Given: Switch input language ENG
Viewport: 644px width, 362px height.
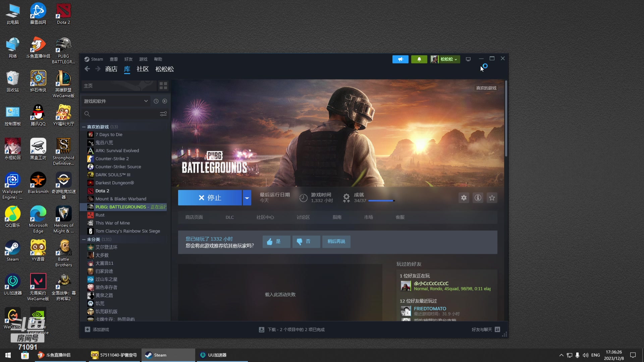Looking at the screenshot, I should click(x=595, y=355).
